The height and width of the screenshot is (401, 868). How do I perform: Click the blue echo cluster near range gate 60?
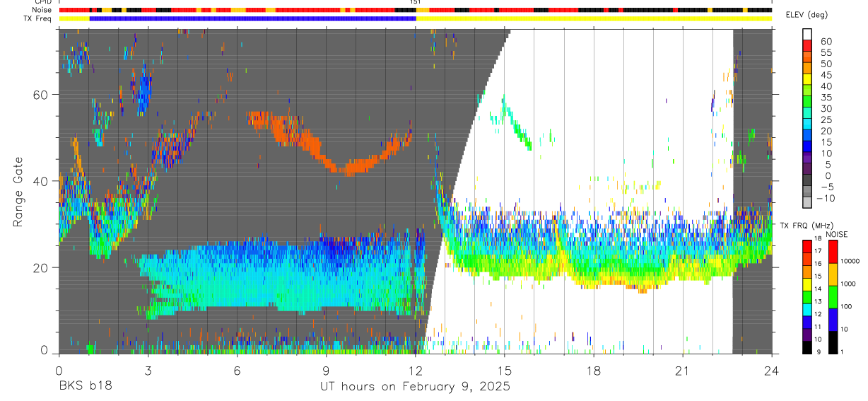click(x=145, y=91)
